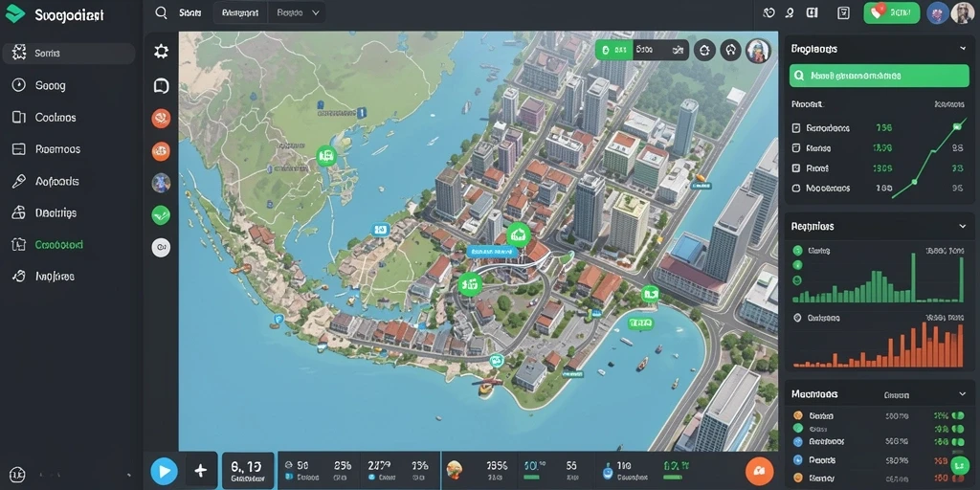The width and height of the screenshot is (980, 490).
Task: Collapse the Broglaoods panel with its chevron
Action: 963,49
